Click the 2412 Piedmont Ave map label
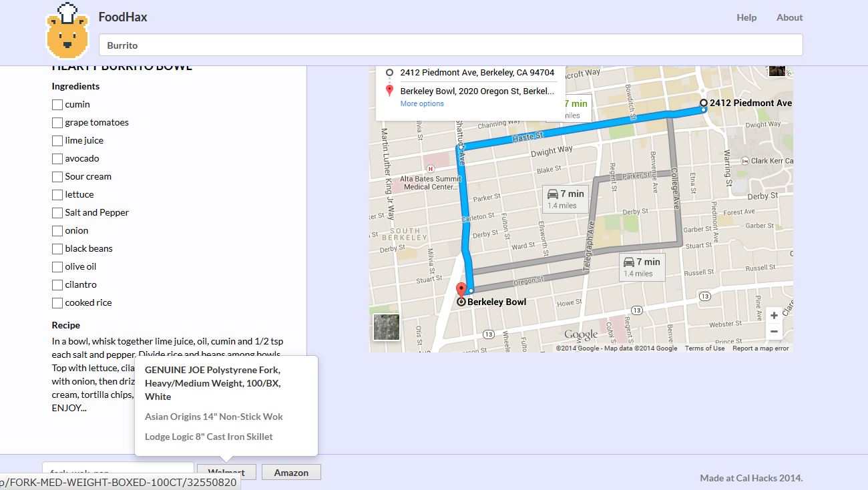Screen dimensions: 868x490 coord(750,103)
